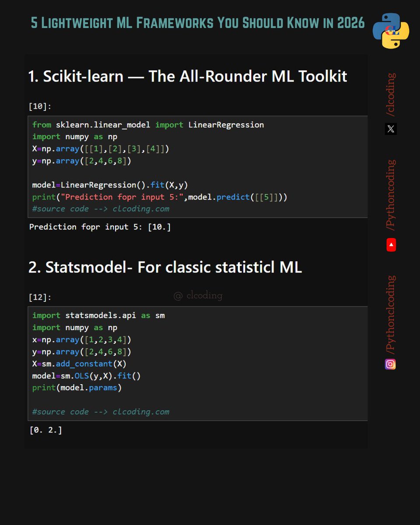Click second cell's 'y=np.array([2,4,6,8])' line
The image size is (420, 525).
coord(82,352)
